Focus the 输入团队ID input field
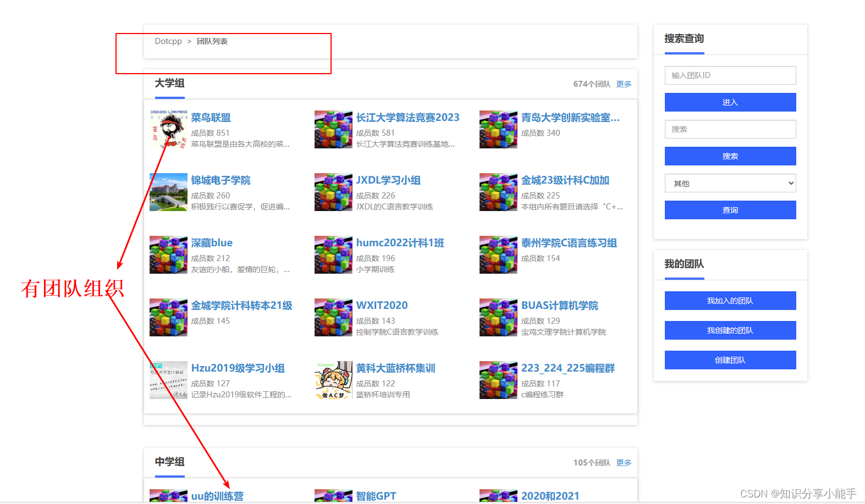Image resolution: width=865 pixels, height=504 pixels. (730, 75)
